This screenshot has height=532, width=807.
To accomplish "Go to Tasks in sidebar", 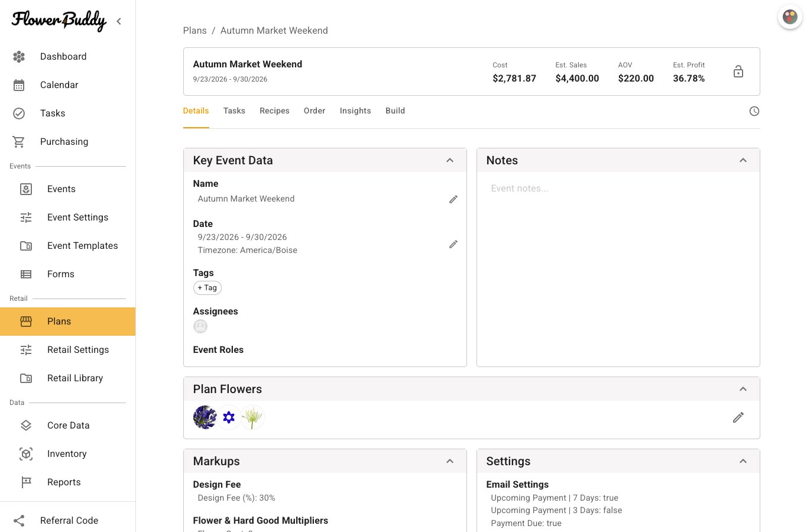I will point(67,113).
